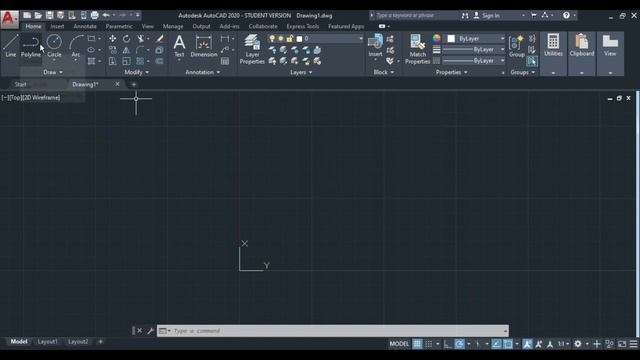Click the Plot (print) icon
640x360 pixels.
point(94,16)
